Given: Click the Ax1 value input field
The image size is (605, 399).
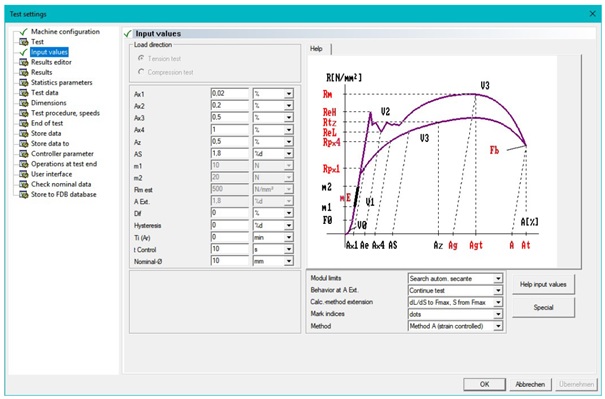Looking at the screenshot, I should (x=230, y=93).
